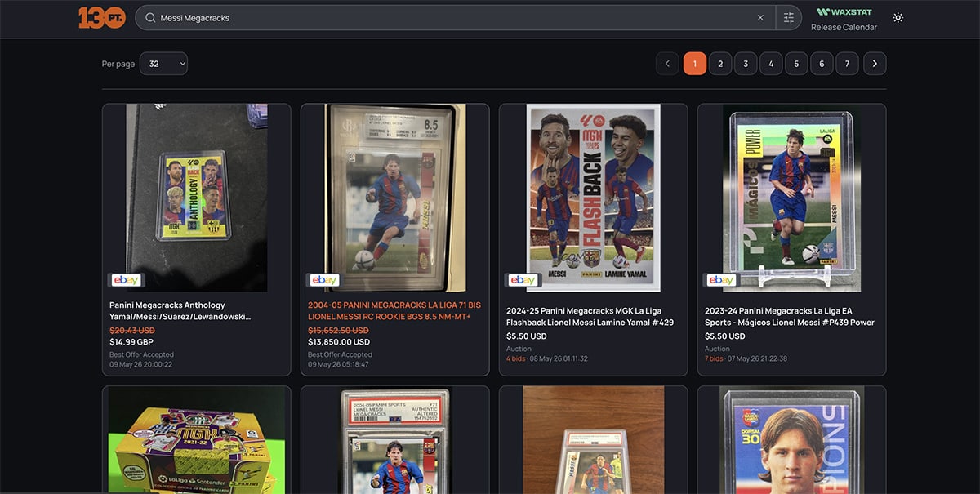Open the search filter sliders icon

click(789, 17)
